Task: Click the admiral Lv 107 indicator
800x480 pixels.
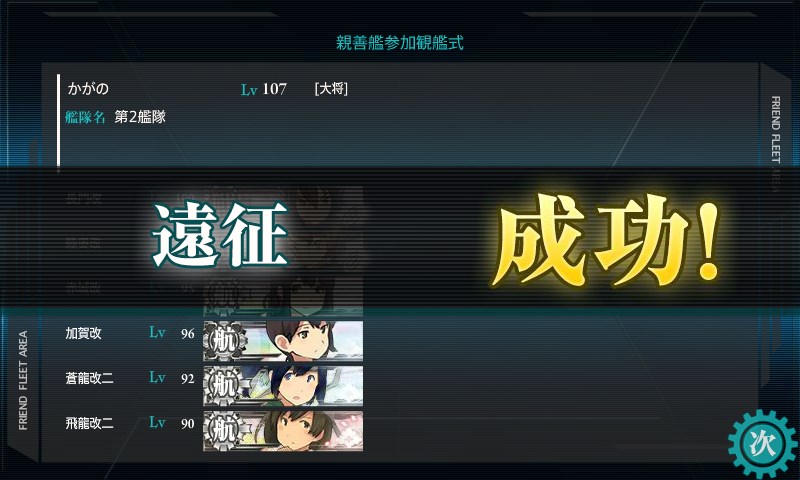Action: click(x=264, y=89)
